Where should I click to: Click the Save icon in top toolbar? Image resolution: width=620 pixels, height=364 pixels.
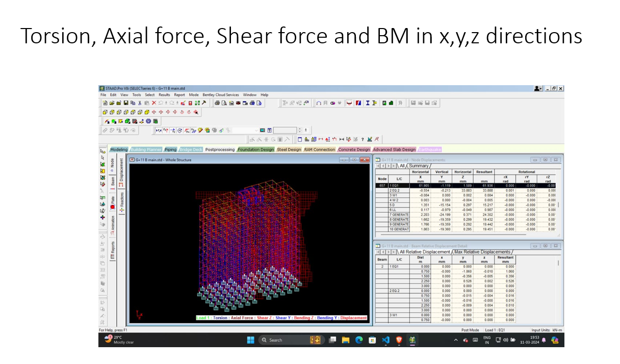[125, 103]
